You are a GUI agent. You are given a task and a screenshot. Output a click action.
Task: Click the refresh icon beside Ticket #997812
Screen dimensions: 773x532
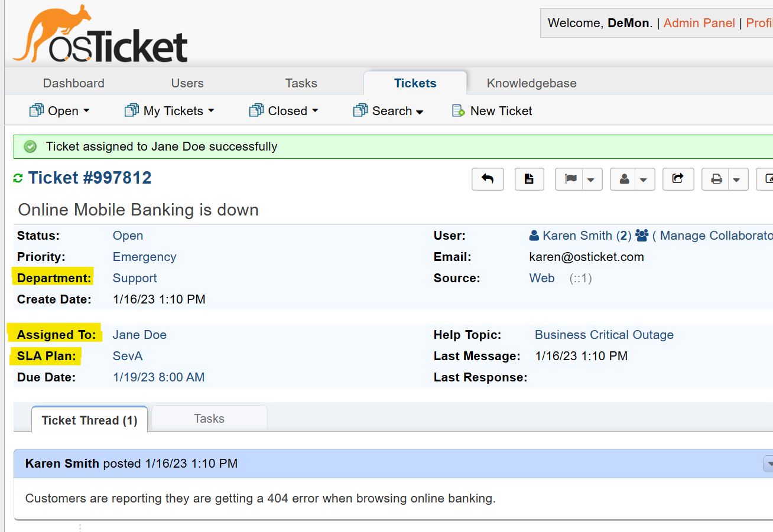point(18,177)
